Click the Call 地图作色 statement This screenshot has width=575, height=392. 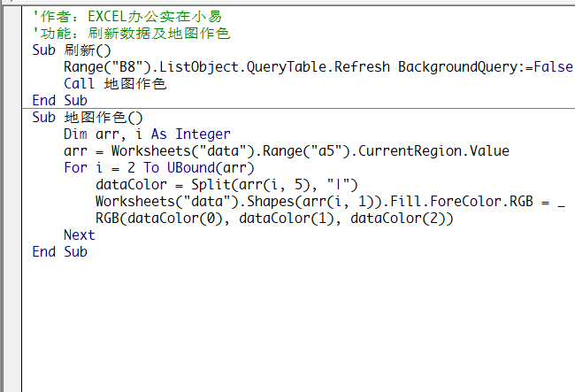click(115, 83)
